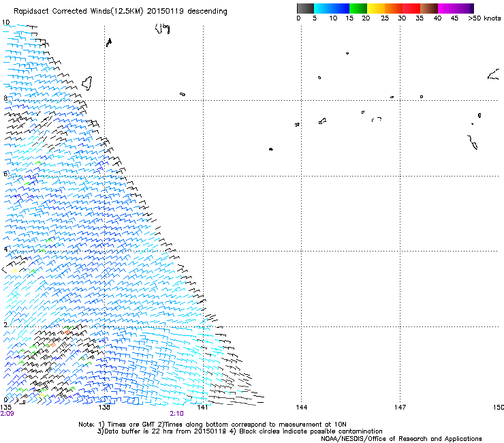Click the longitude label 135

tap(5, 408)
